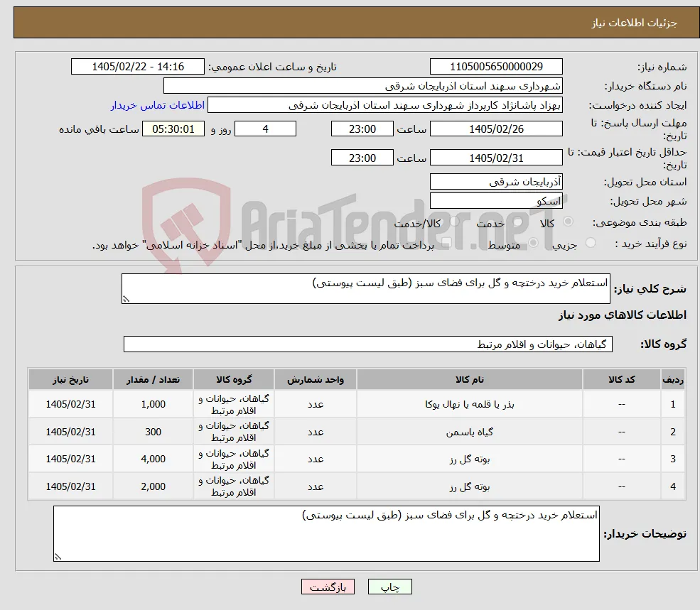Click بوته گل رز in row 4
Screen dimensions: 700x610
(x=469, y=486)
